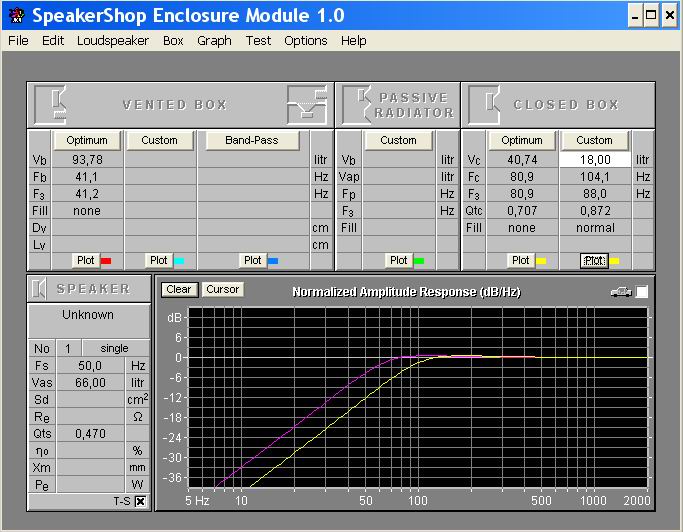The width and height of the screenshot is (683, 532).
Task: Enable the graph Cursor button
Action: pos(223,289)
